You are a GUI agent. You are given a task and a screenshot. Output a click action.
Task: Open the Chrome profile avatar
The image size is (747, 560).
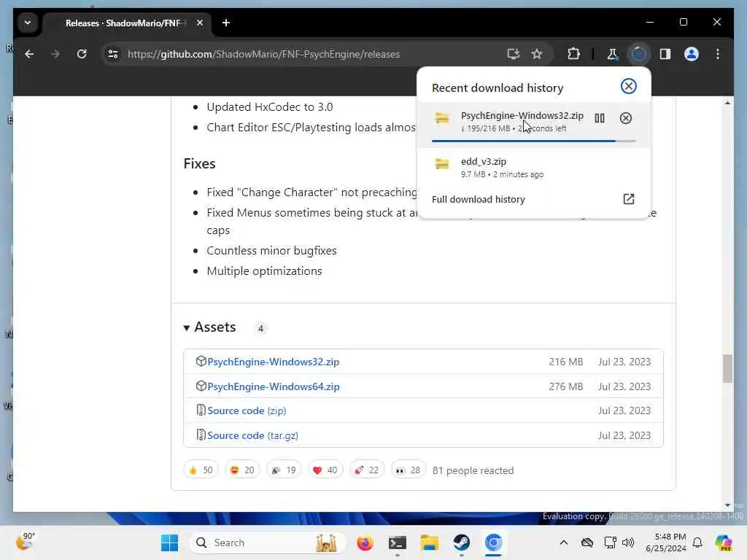(692, 54)
